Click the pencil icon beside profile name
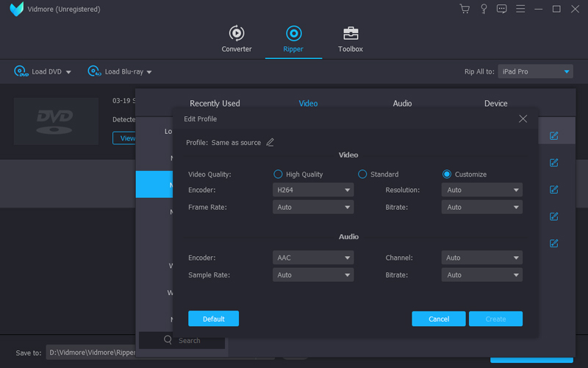The image size is (588, 368). pyautogui.click(x=270, y=142)
